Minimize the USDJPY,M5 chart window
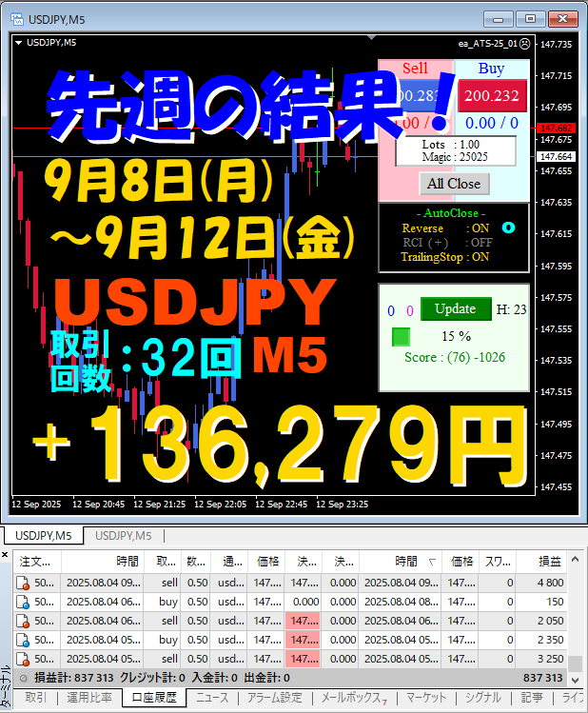The image size is (588, 713). coord(499,19)
